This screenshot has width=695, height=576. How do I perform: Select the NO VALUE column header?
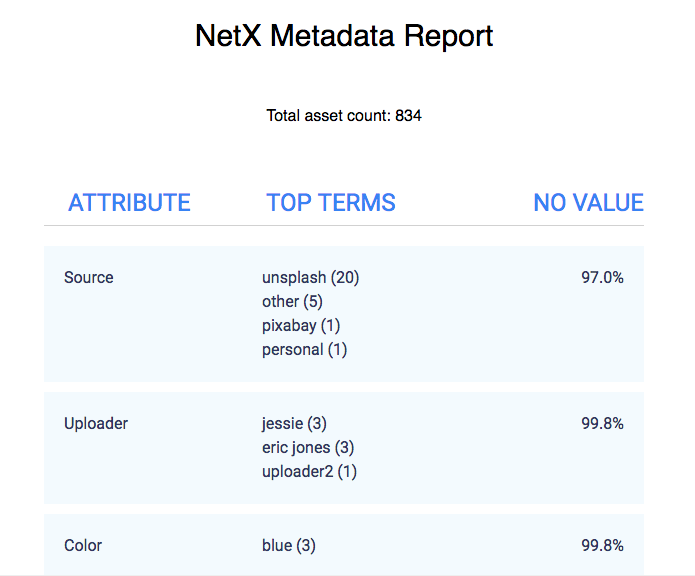[x=588, y=203]
